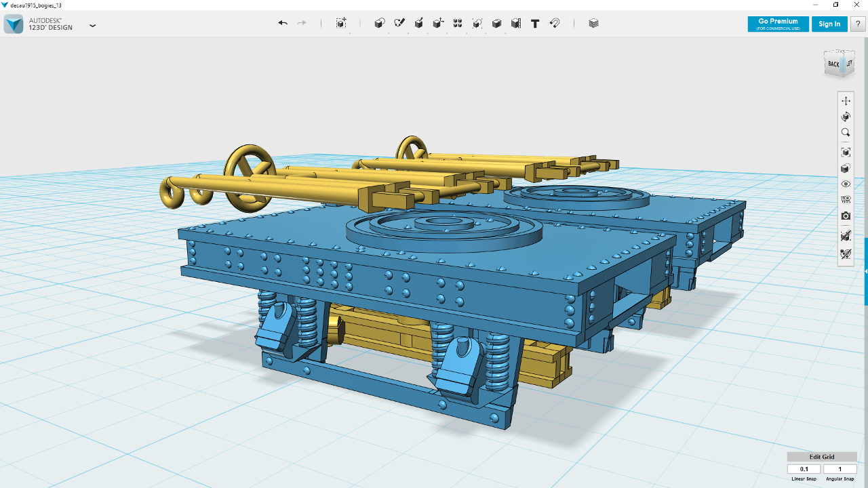The image size is (868, 488).
Task: Open the Combine tools menu
Action: click(496, 23)
